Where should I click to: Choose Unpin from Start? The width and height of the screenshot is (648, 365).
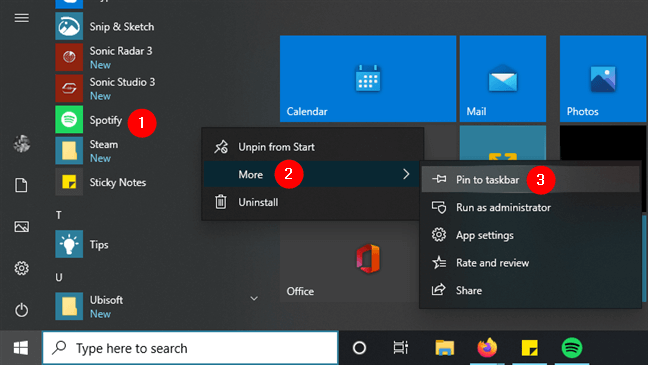coord(313,147)
